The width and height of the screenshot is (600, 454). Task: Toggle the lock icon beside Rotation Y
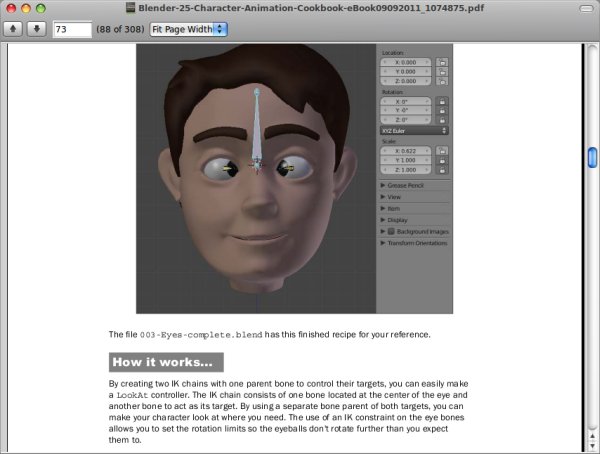[x=442, y=111]
